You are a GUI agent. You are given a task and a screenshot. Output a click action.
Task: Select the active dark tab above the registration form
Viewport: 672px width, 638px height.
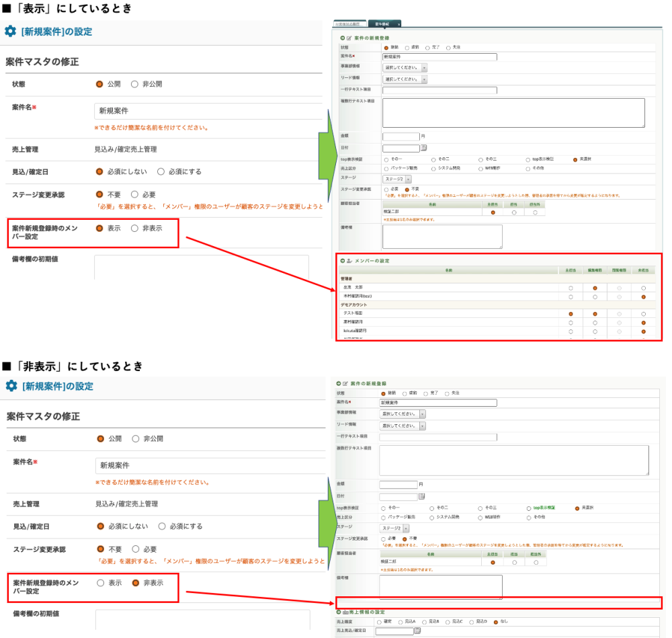382,24
